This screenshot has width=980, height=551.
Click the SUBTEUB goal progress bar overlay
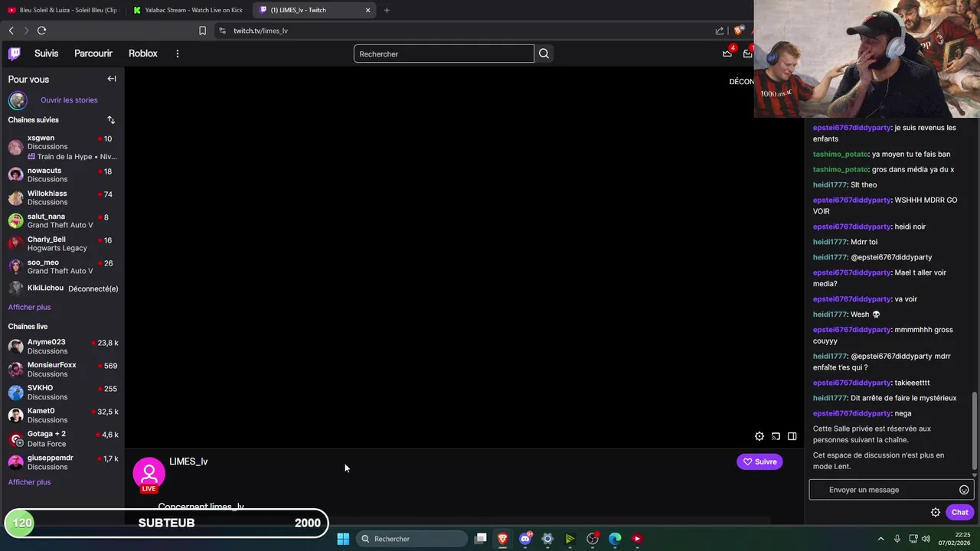[167, 523]
